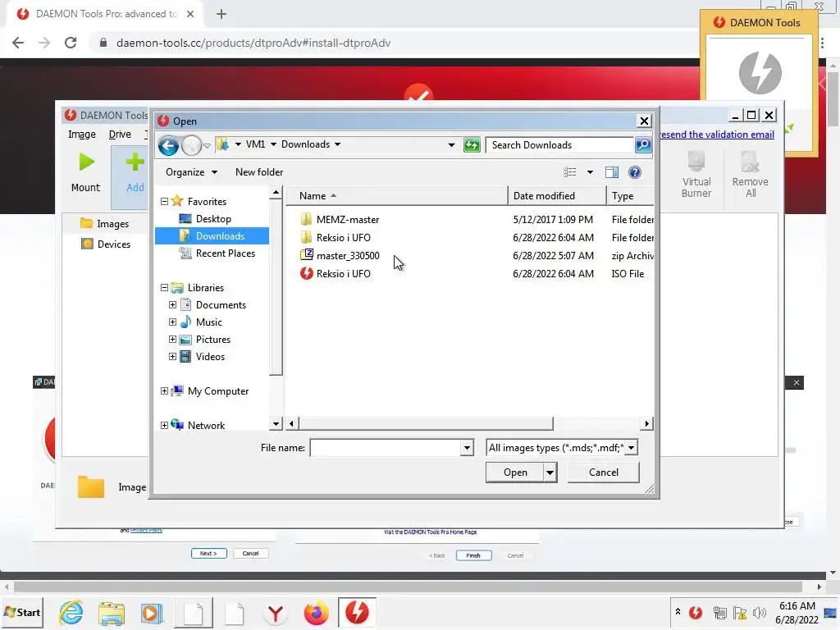Image resolution: width=840 pixels, height=630 pixels.
Task: Reload the browser page
Action: [71, 43]
